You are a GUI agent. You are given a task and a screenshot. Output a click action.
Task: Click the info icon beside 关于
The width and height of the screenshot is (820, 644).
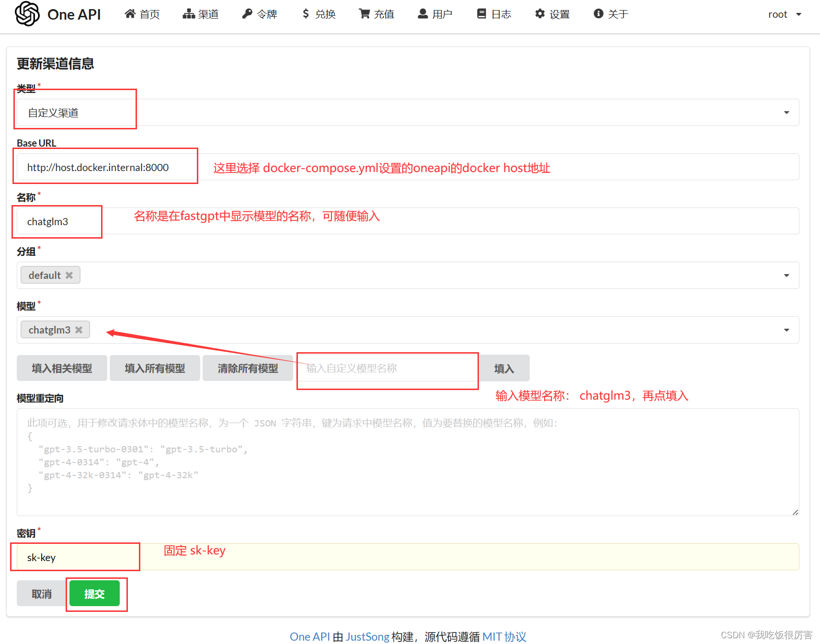(599, 14)
